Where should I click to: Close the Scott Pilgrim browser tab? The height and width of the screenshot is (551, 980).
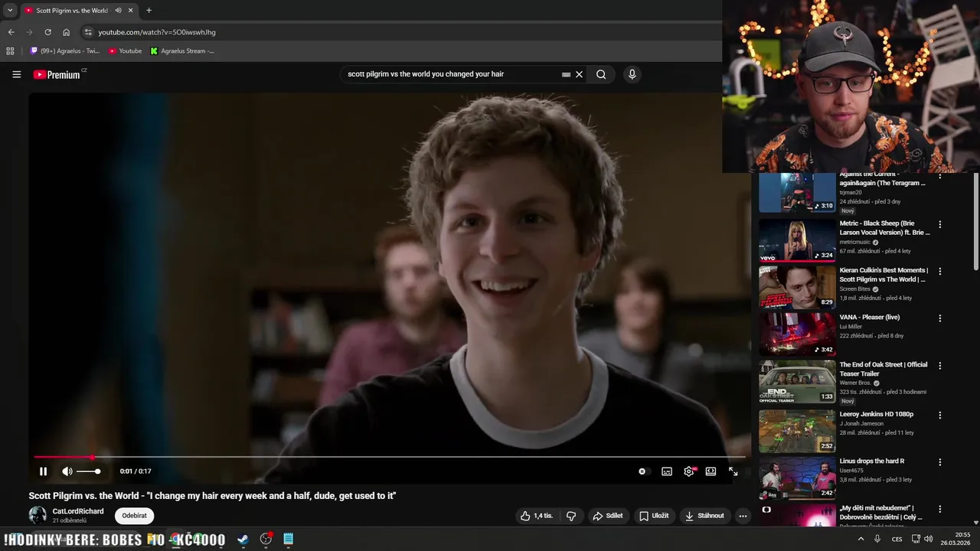(x=130, y=11)
